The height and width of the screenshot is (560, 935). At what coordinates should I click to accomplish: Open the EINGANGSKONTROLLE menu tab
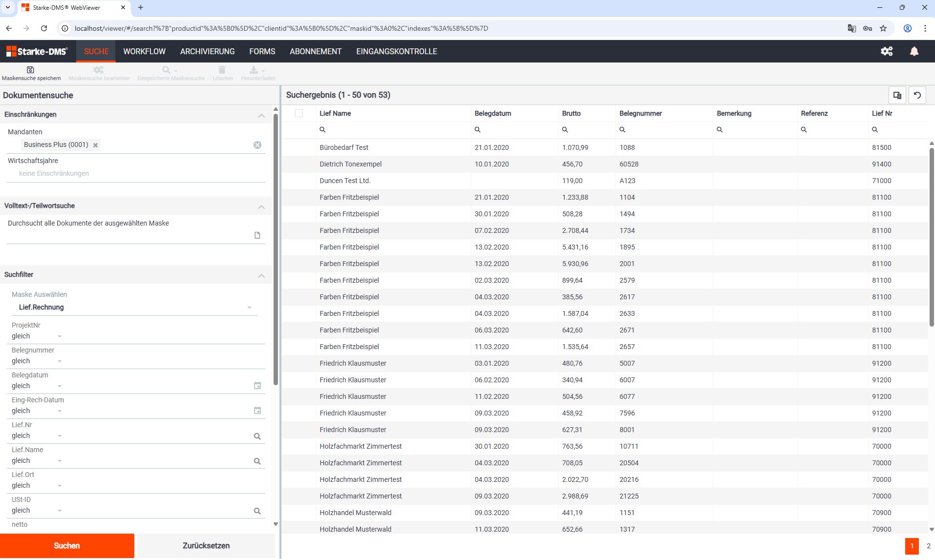tap(397, 51)
